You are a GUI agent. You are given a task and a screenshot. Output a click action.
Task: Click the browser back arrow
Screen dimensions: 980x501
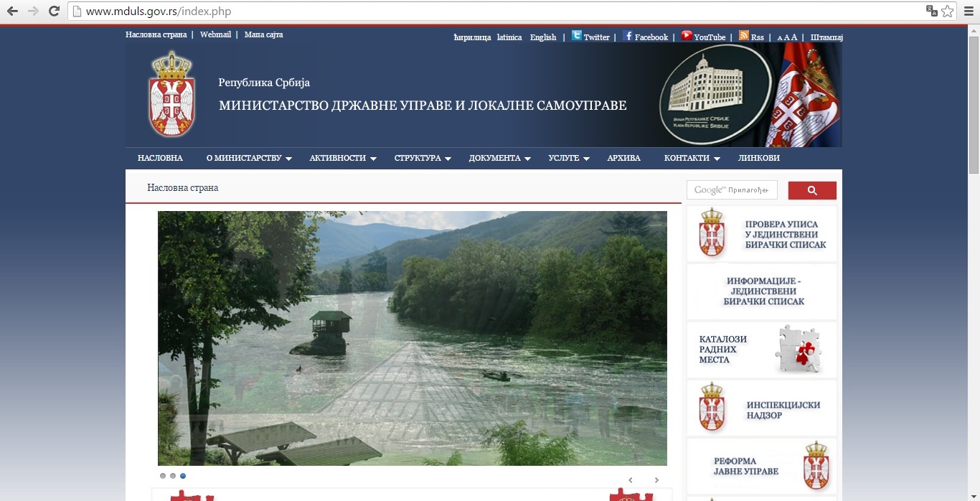click(12, 11)
